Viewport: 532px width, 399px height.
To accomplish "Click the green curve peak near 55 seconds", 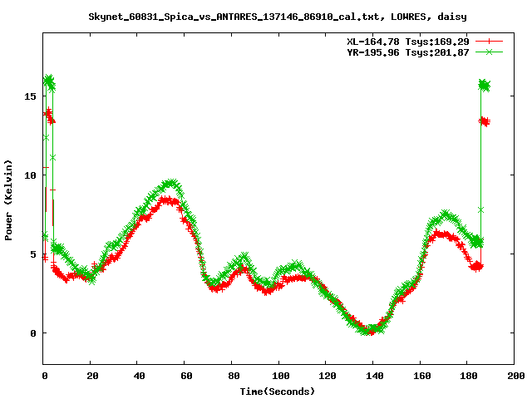I will click(171, 185).
